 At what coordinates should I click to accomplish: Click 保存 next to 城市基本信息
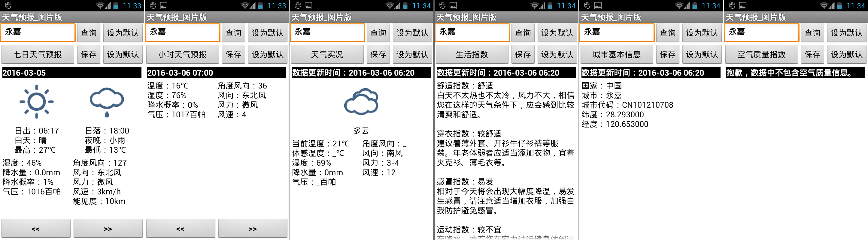point(667,54)
